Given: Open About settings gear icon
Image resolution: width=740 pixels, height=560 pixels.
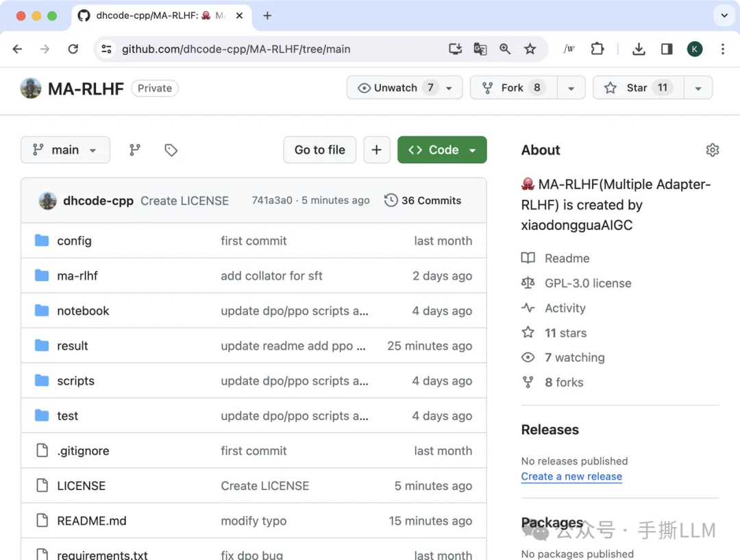Looking at the screenshot, I should pyautogui.click(x=712, y=150).
